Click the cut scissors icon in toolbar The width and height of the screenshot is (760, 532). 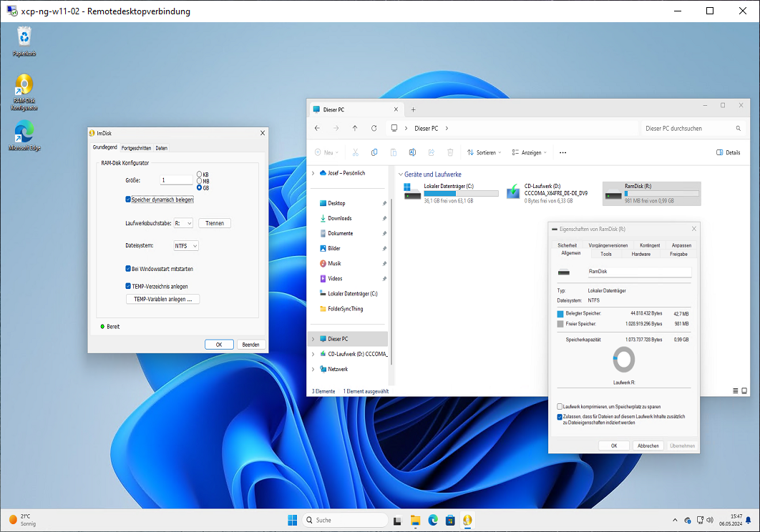pos(355,152)
